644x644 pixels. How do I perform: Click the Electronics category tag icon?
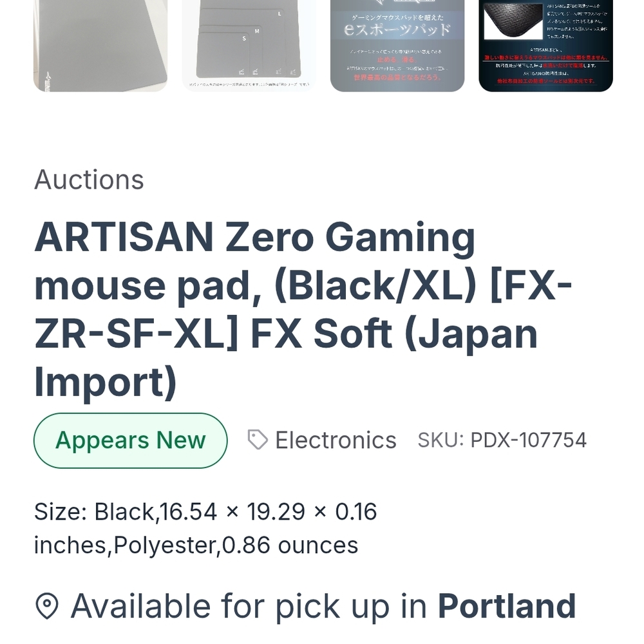pyautogui.click(x=257, y=440)
